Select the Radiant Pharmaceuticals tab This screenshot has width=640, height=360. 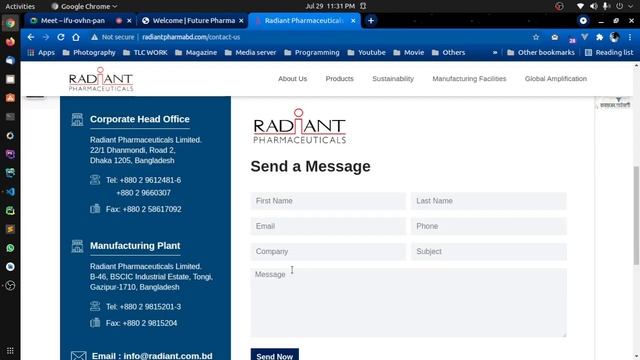304,20
